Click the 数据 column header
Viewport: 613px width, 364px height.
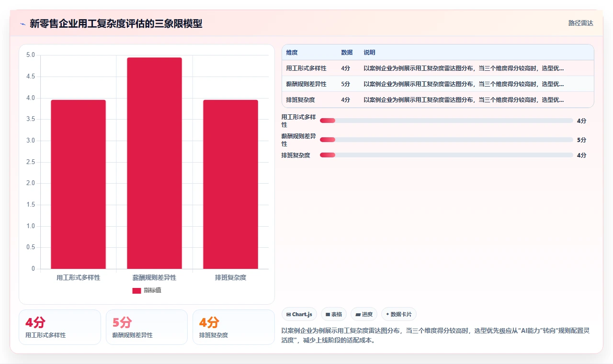pyautogui.click(x=347, y=52)
